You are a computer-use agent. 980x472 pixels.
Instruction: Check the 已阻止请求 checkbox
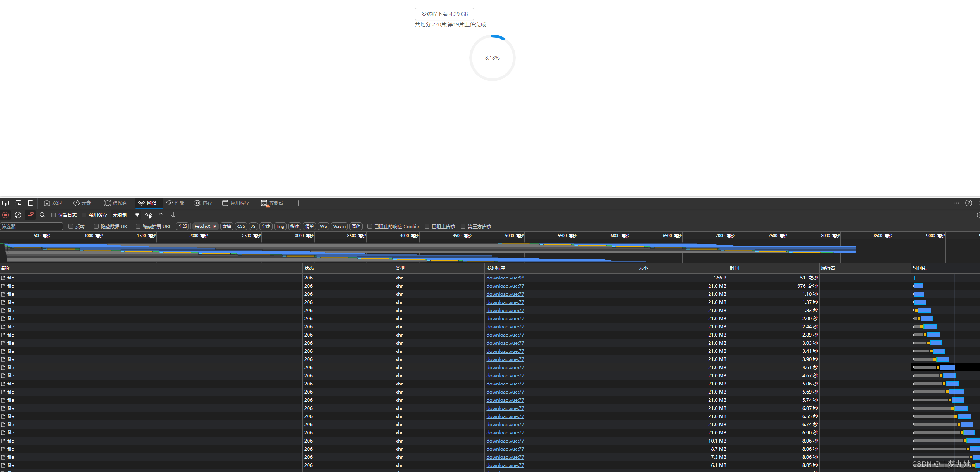click(x=427, y=226)
